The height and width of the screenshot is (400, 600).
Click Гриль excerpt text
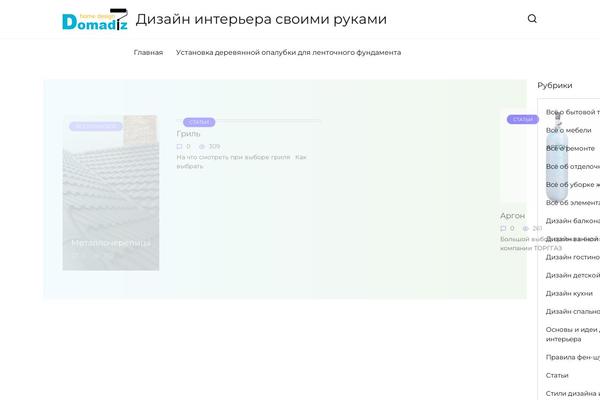241,162
